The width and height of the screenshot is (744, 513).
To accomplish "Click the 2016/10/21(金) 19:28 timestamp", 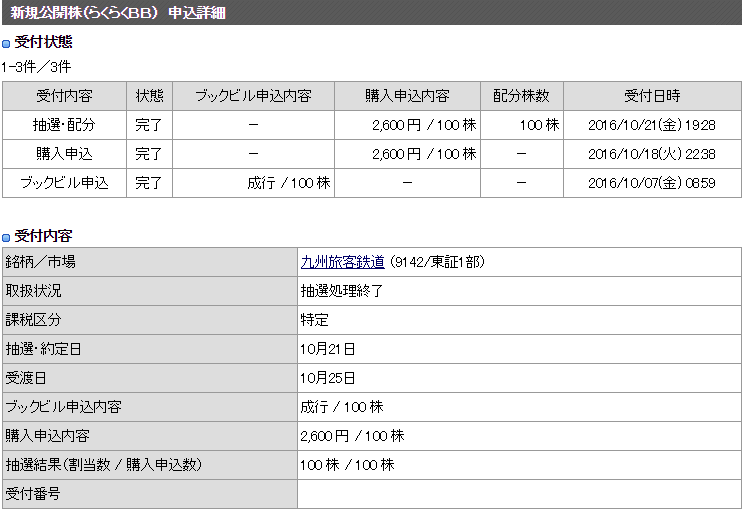I will 652,125.
